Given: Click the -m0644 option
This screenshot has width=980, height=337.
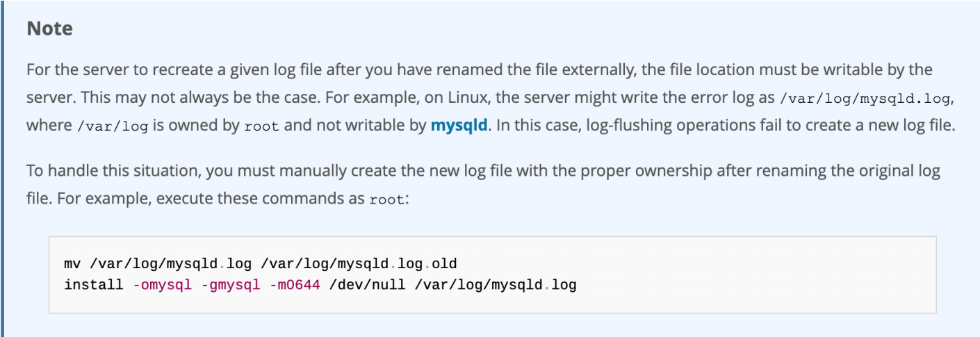Looking at the screenshot, I should point(295,284).
